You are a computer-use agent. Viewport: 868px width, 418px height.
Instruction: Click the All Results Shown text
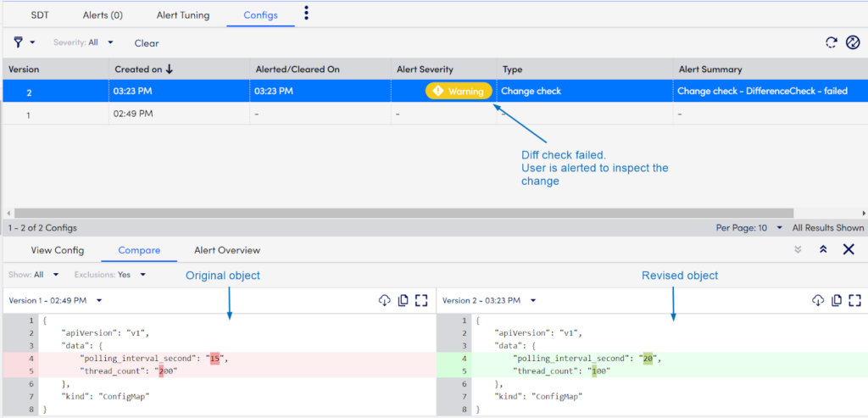(827, 227)
